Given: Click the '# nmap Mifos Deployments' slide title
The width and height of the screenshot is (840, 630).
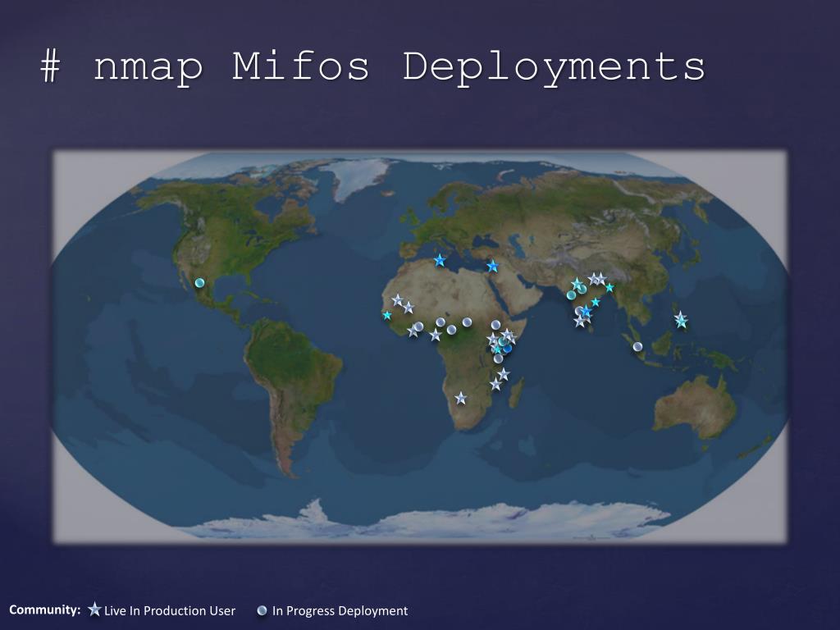Looking at the screenshot, I should click(373, 67).
